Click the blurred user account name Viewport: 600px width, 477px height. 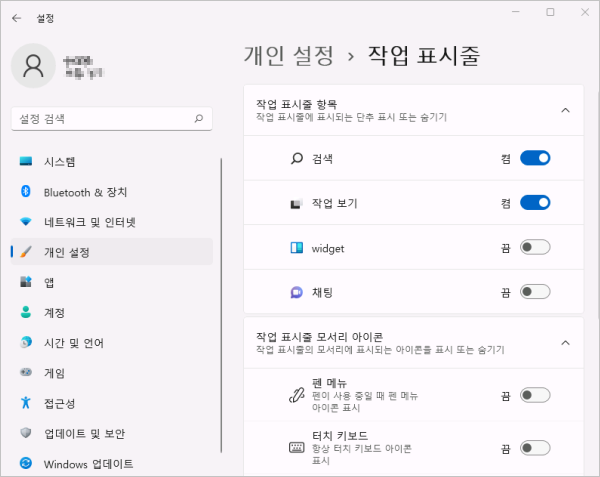[84, 67]
